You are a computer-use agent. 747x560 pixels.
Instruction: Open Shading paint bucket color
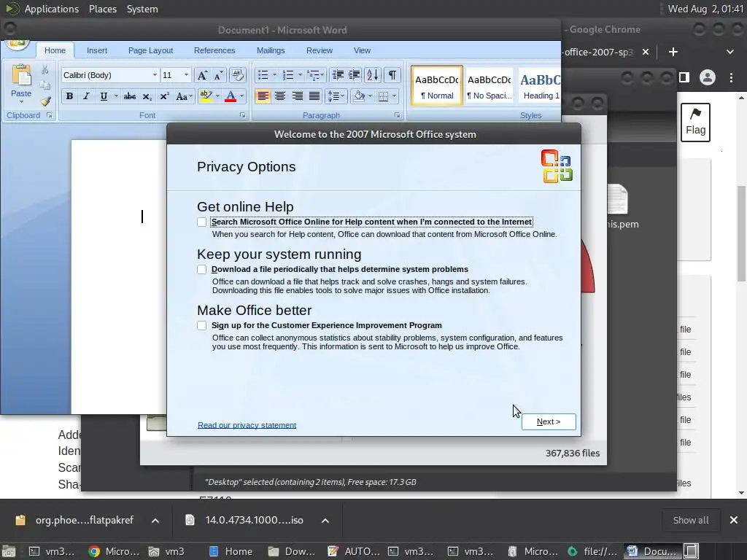point(359,96)
